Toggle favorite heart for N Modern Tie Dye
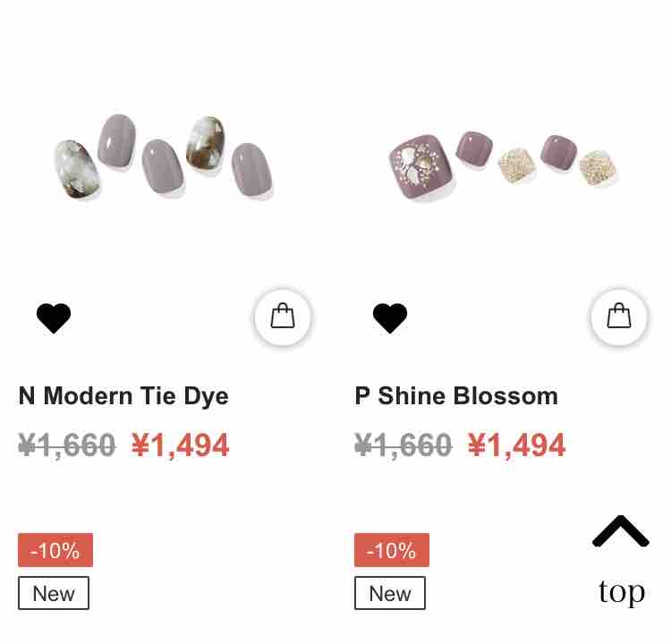 click(x=54, y=318)
